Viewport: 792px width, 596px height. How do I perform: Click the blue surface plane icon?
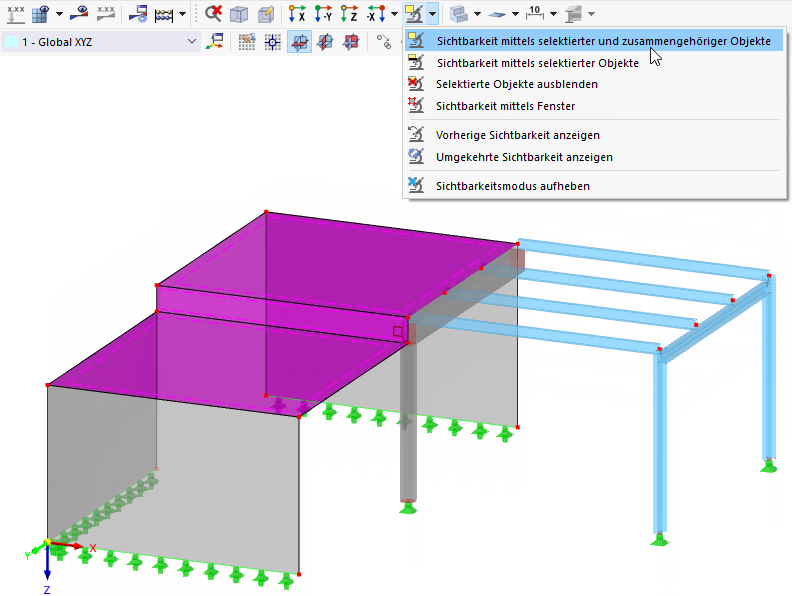[497, 14]
